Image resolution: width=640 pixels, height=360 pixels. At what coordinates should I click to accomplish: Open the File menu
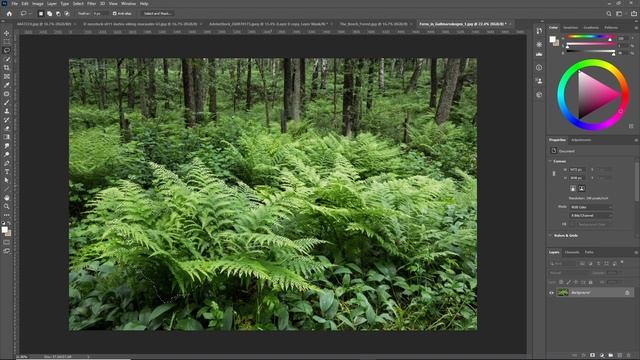click(15, 4)
